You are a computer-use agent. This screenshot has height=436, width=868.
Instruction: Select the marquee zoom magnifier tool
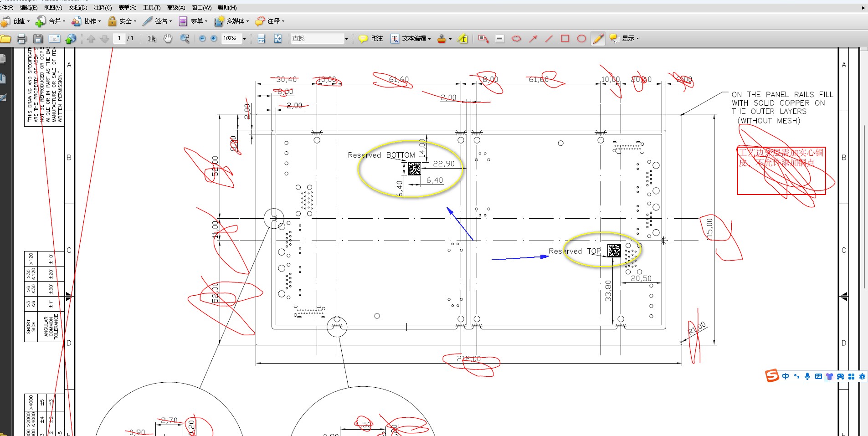click(x=185, y=39)
